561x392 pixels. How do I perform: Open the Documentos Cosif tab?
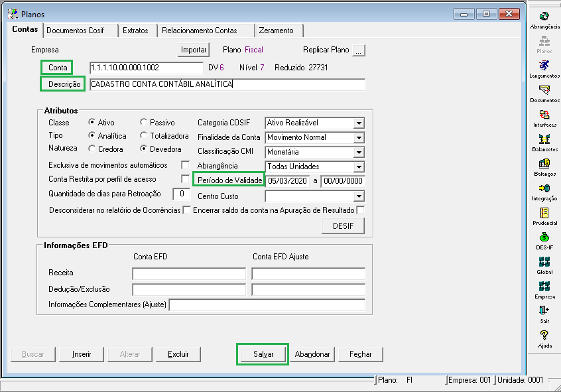80,31
